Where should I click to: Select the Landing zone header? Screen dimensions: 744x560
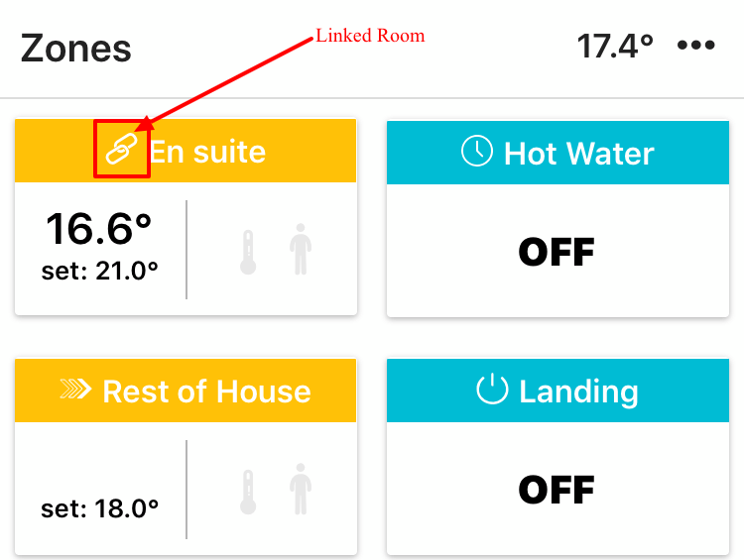558,391
